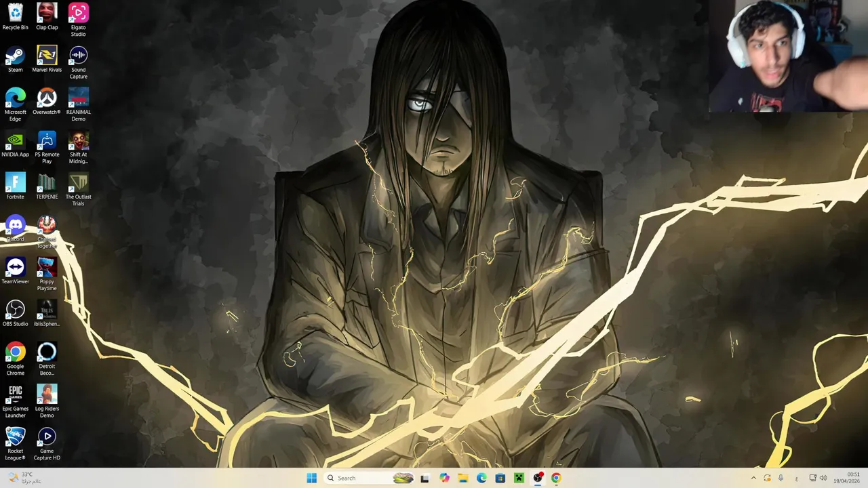Screen dimensions: 868x488
Task: Select the Google Chrome desktop shortcut
Action: click(15, 359)
